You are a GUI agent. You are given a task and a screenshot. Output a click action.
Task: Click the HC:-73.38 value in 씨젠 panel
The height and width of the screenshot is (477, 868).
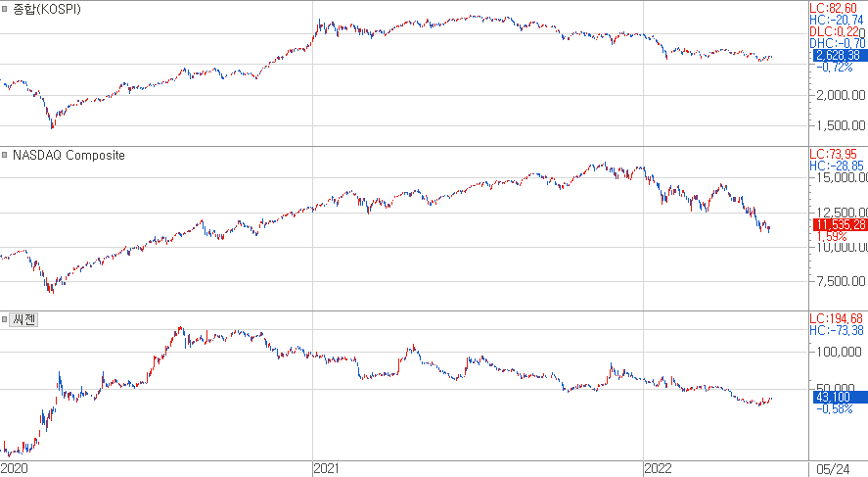[836, 331]
